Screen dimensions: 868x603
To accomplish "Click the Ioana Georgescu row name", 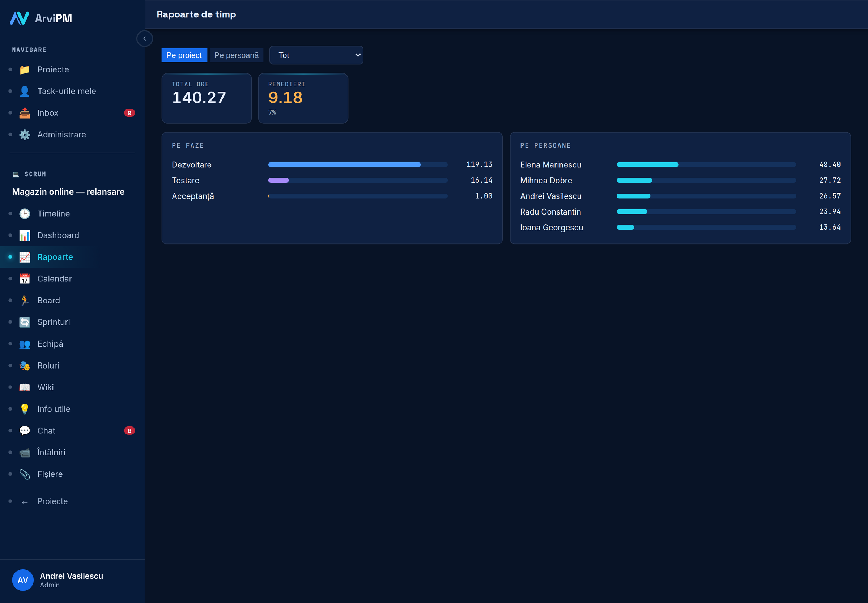I will click(x=552, y=228).
